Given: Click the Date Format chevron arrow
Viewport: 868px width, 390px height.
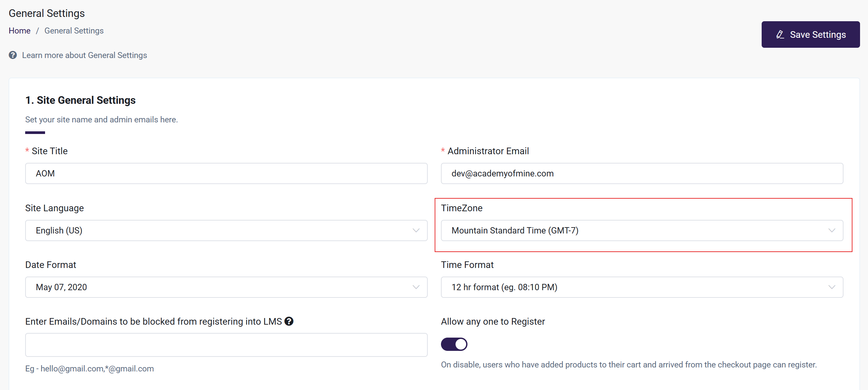Looking at the screenshot, I should click(x=416, y=287).
